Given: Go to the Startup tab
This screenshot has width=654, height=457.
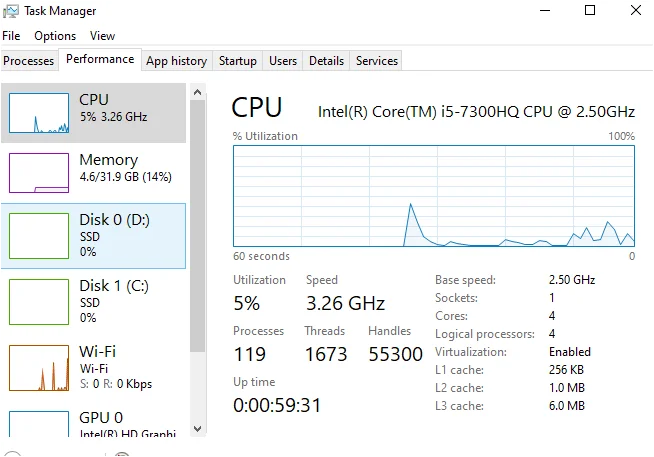Looking at the screenshot, I should pyautogui.click(x=238, y=61).
